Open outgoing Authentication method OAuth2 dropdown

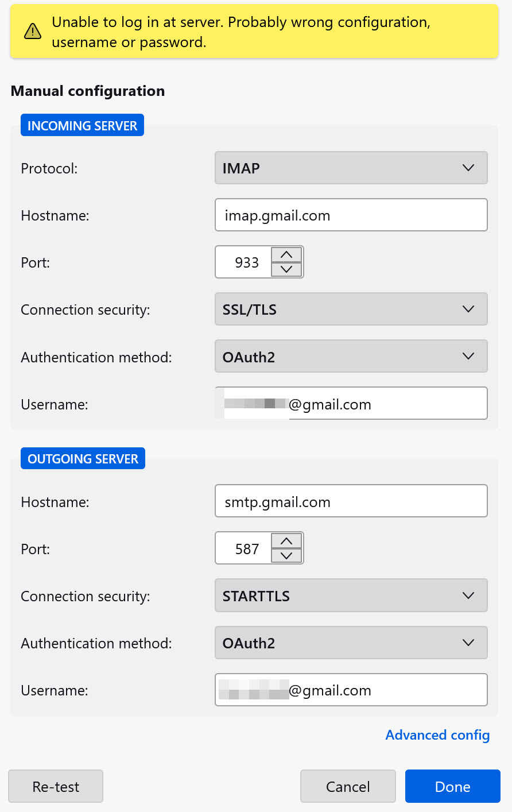[351, 643]
